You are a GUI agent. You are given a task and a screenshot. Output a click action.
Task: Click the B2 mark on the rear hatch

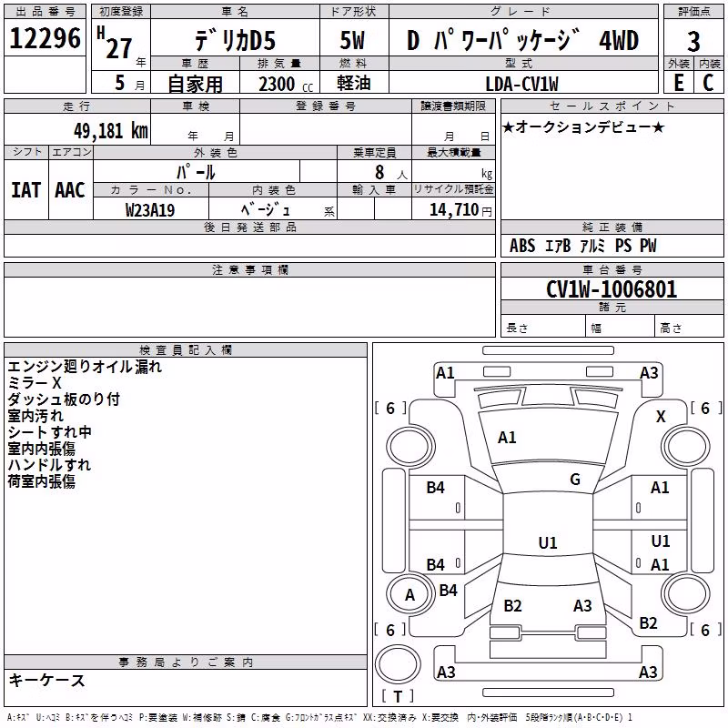click(512, 605)
